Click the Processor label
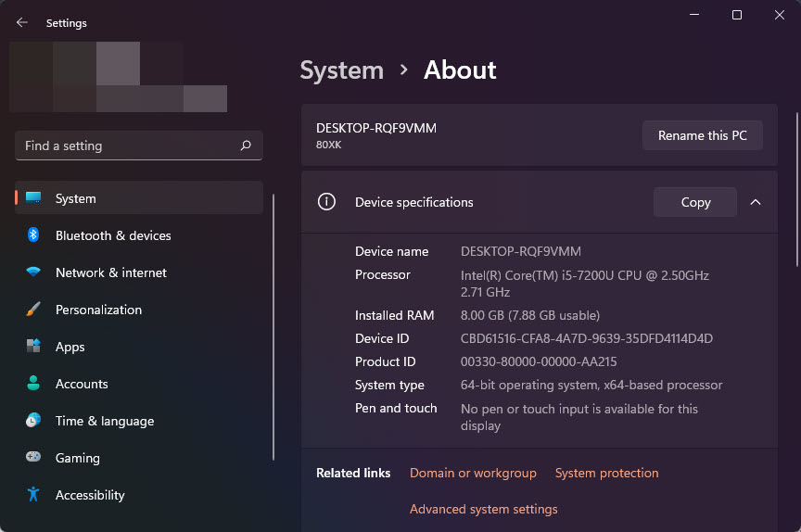The height and width of the screenshot is (532, 801). [x=383, y=274]
